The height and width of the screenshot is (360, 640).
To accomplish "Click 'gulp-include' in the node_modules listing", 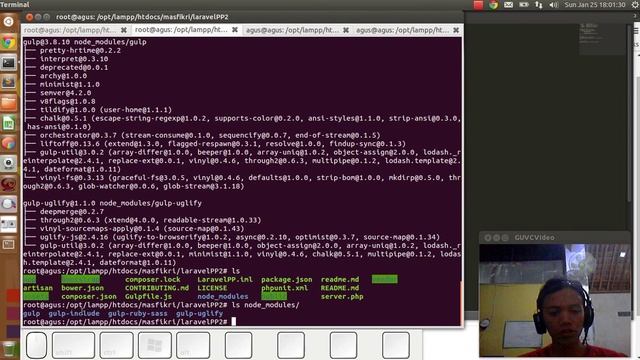I will tap(74, 313).
